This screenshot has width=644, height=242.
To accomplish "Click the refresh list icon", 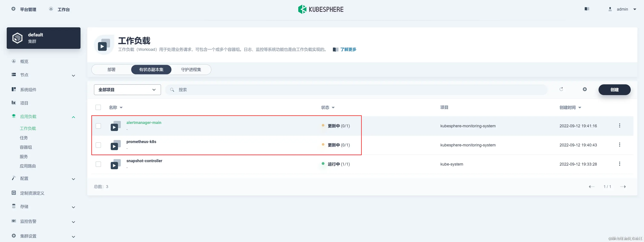I will point(561,89).
